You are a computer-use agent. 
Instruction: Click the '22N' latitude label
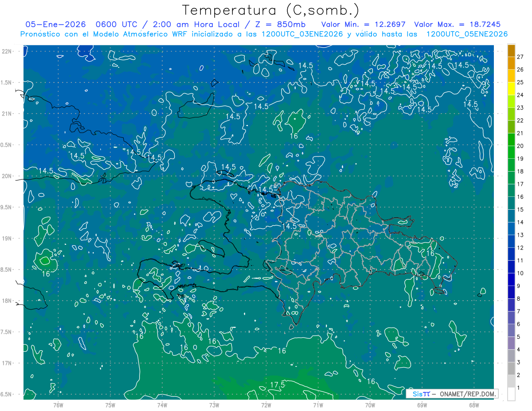coord(6,51)
